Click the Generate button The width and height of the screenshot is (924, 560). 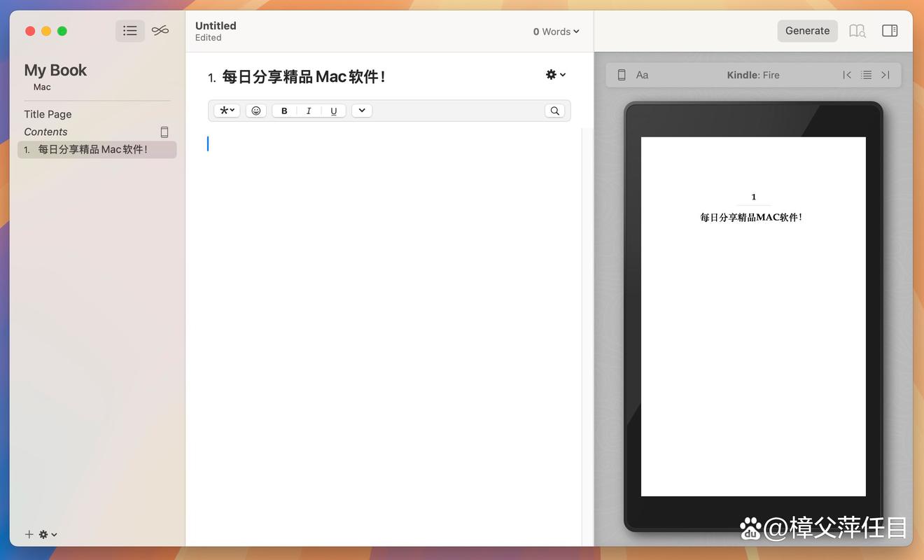pyautogui.click(x=807, y=31)
